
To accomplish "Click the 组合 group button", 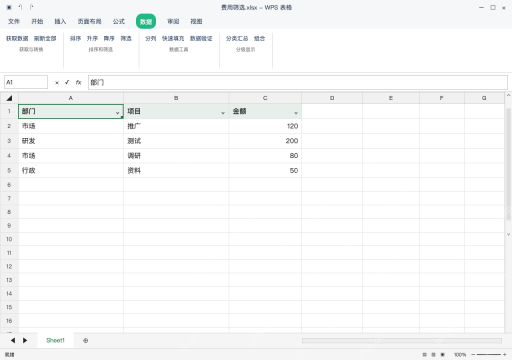I will (259, 38).
